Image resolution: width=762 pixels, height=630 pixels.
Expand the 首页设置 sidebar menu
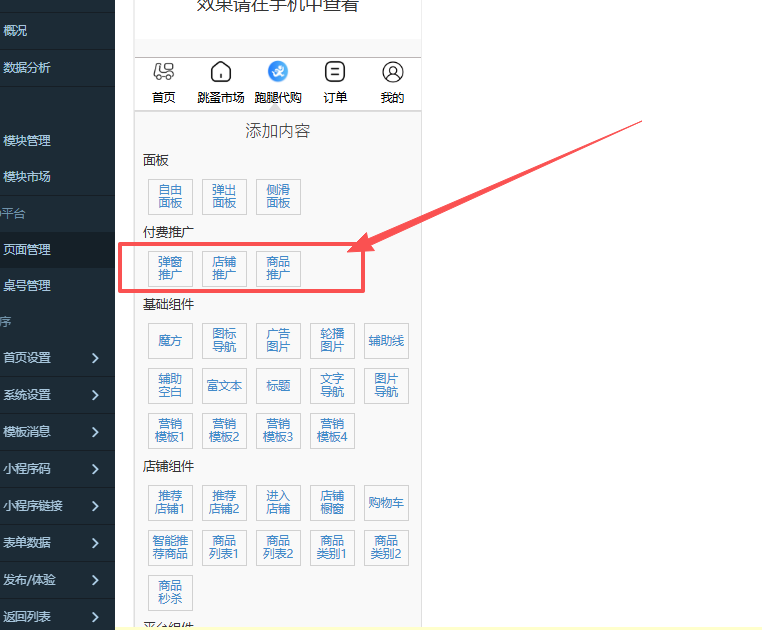click(95, 358)
